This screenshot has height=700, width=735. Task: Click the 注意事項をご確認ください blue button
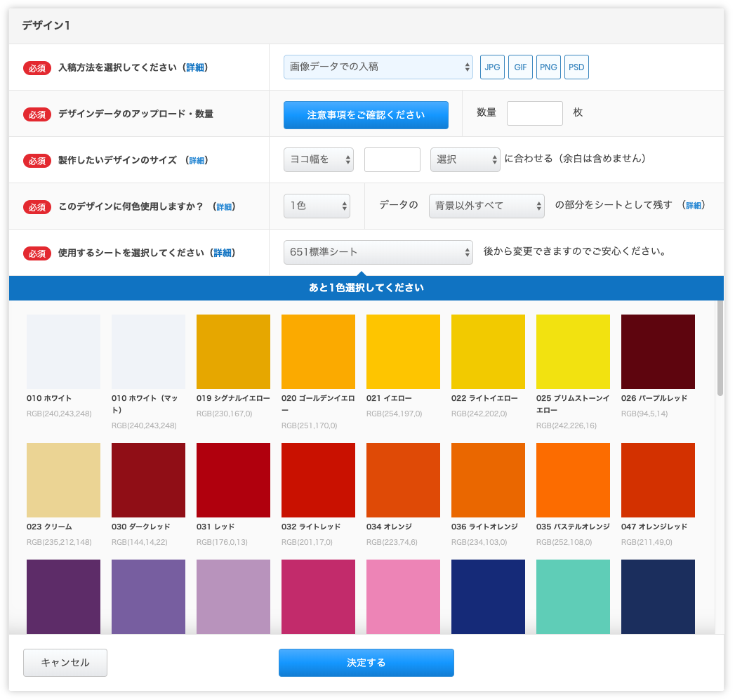coord(366,114)
